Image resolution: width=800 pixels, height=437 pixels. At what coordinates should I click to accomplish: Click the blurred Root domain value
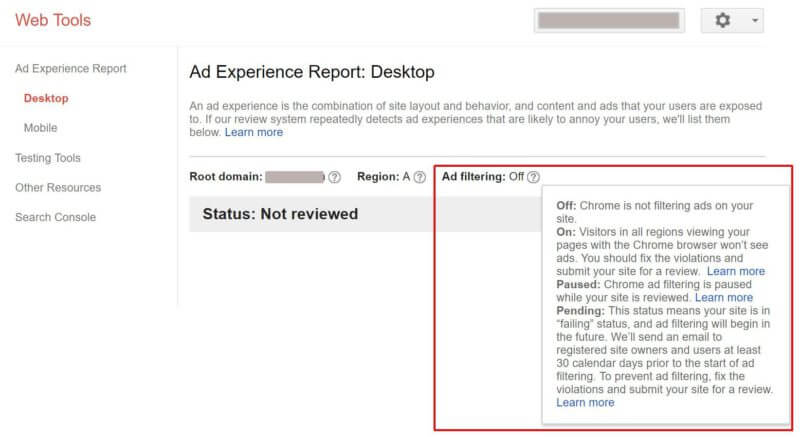(295, 177)
